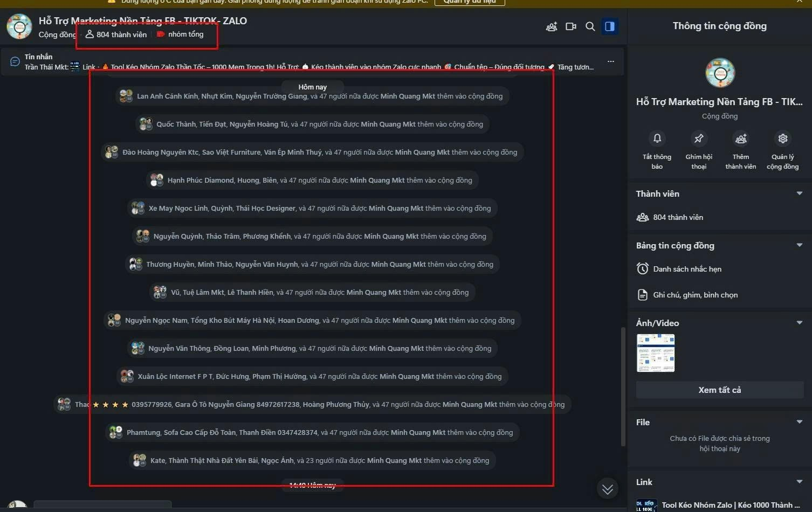Collapse the File section arrow

pyautogui.click(x=800, y=422)
